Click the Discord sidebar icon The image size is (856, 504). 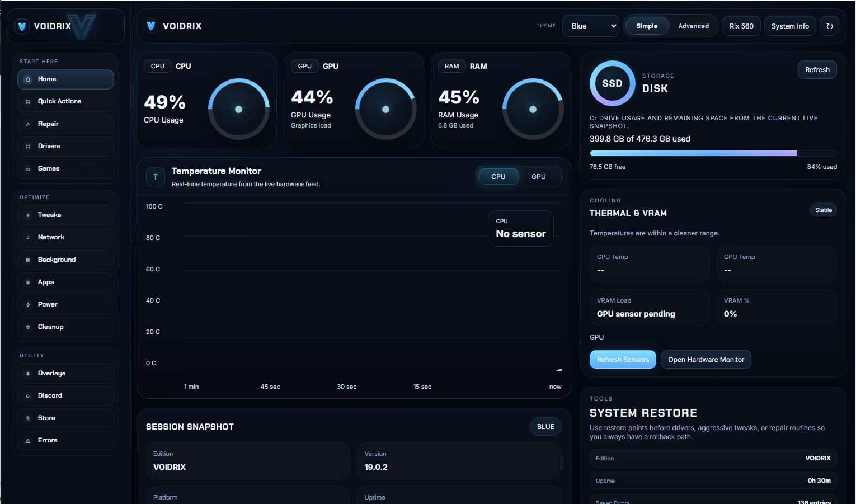coord(28,396)
